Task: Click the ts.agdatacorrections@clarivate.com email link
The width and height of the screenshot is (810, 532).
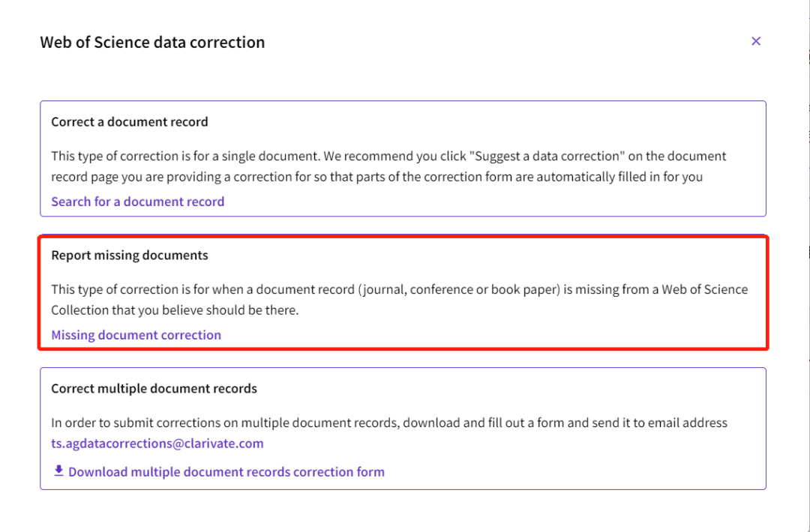Action: 157,444
